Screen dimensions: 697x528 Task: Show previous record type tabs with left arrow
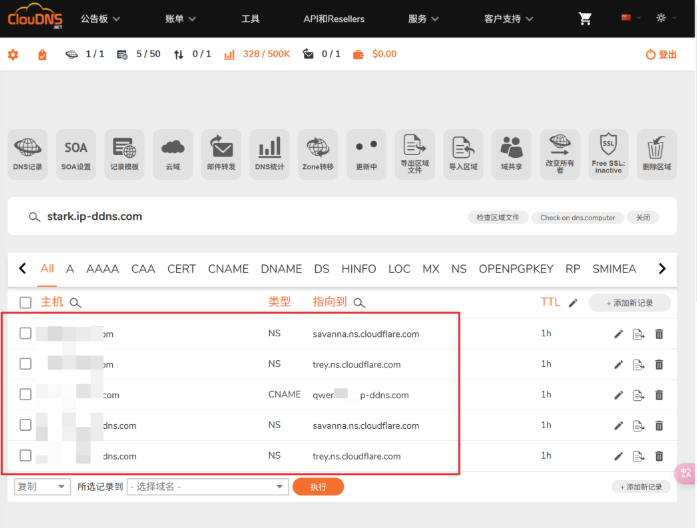click(x=23, y=268)
